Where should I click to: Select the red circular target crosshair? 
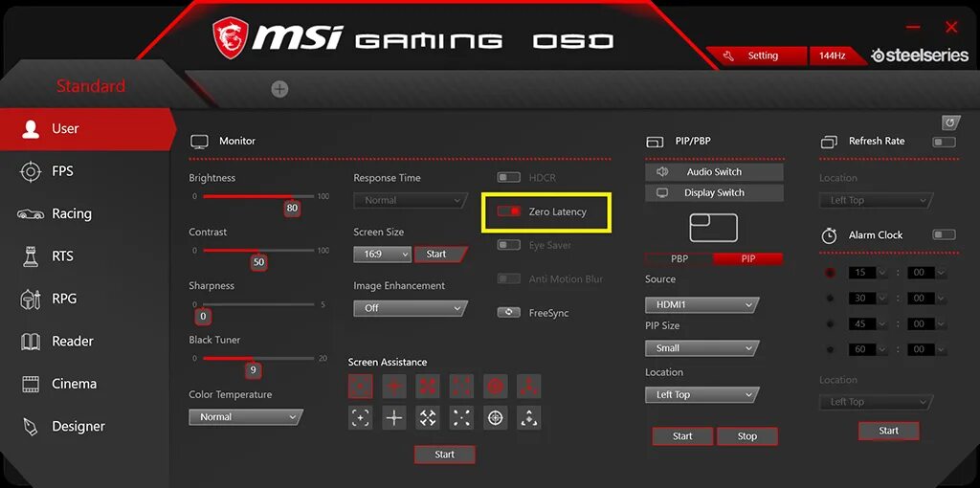tap(496, 387)
